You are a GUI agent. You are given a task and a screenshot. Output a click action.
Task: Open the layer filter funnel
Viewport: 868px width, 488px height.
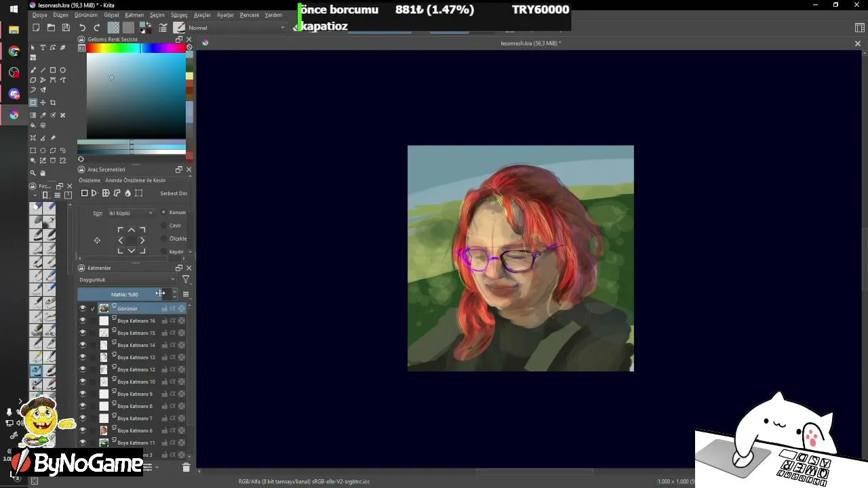click(186, 279)
